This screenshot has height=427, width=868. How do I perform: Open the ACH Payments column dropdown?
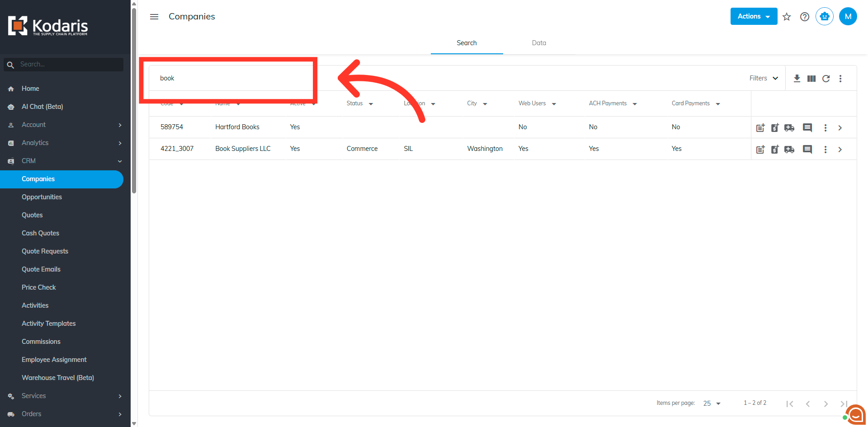coord(635,104)
